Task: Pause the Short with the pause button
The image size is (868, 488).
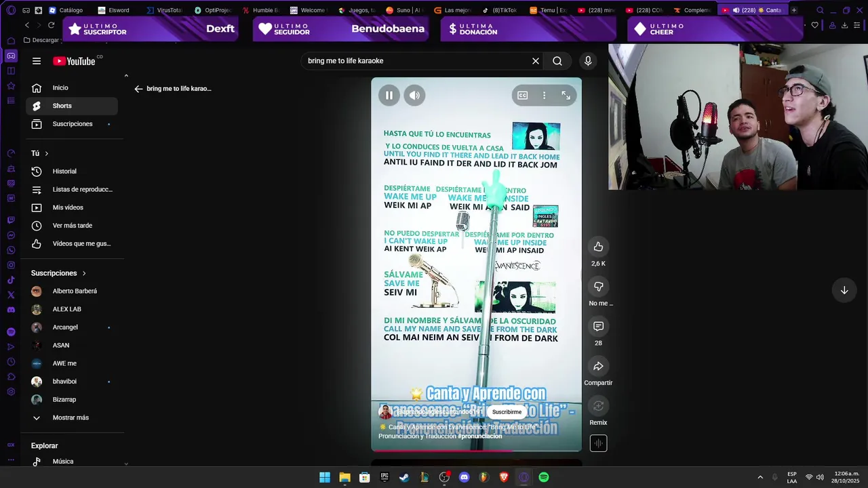Action: (389, 96)
